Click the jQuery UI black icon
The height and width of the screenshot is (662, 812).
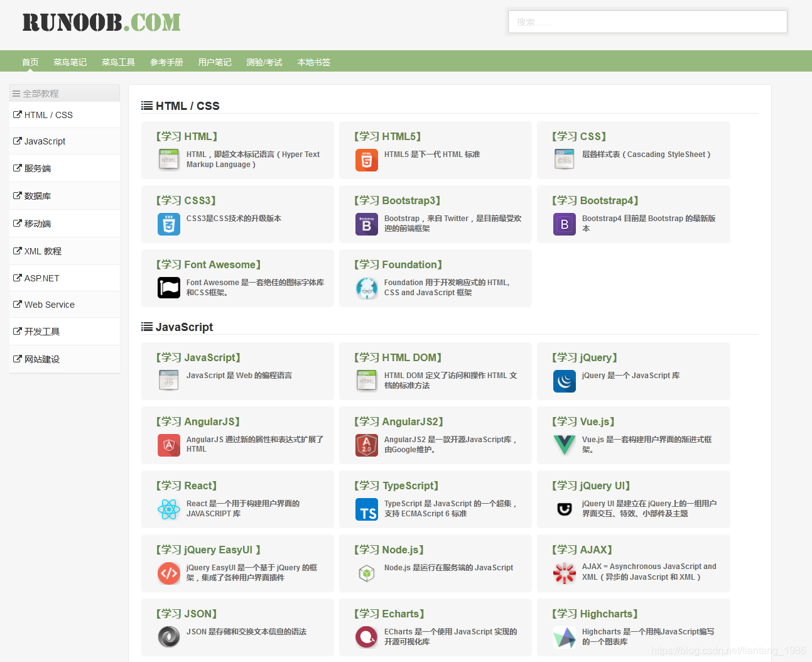(565, 509)
